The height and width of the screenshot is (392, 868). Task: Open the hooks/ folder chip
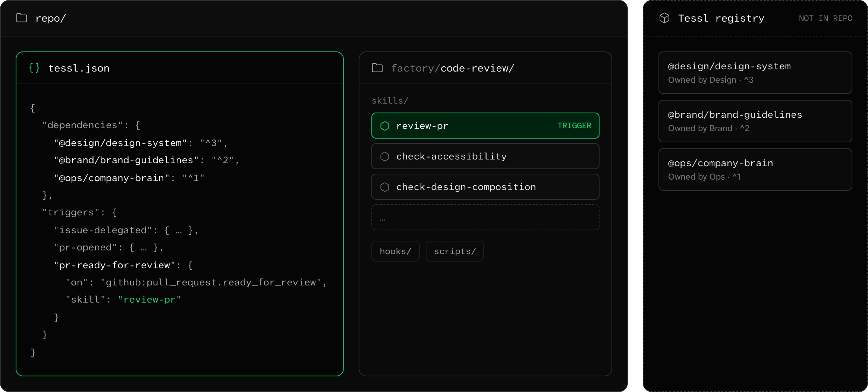tap(396, 251)
